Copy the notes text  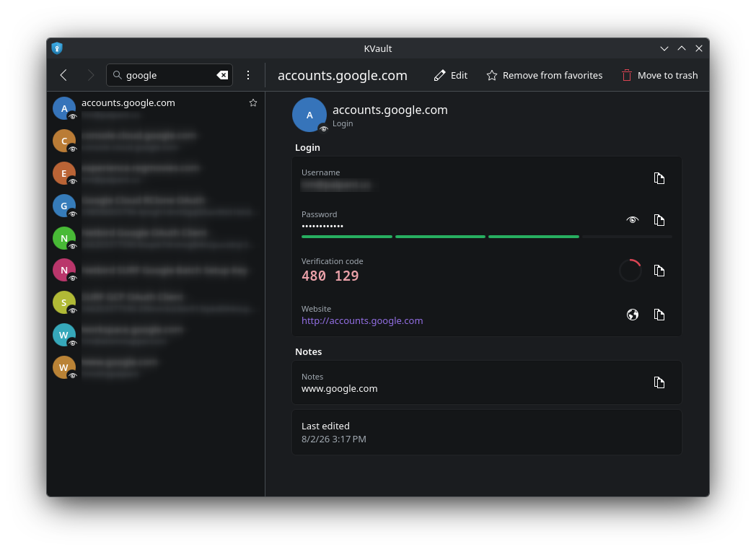coord(659,382)
